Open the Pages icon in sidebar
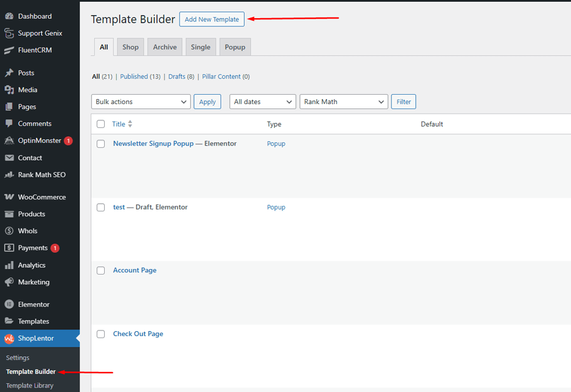This screenshot has height=392, width=571. tap(9, 107)
